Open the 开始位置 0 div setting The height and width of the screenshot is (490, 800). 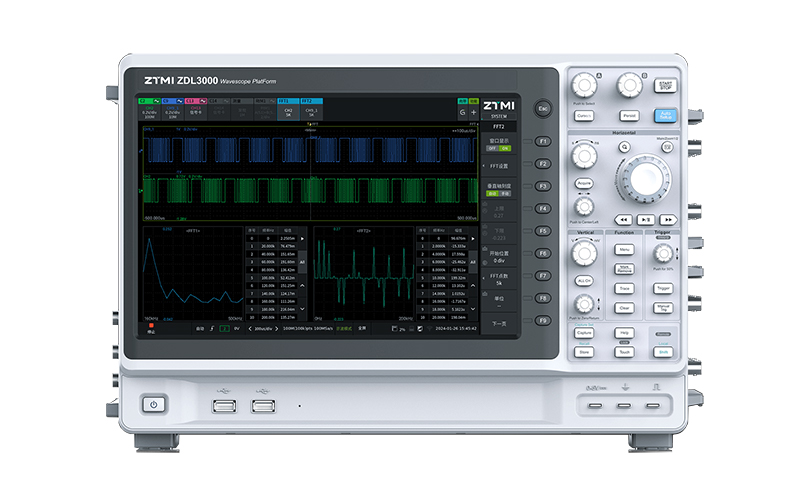coord(498,256)
